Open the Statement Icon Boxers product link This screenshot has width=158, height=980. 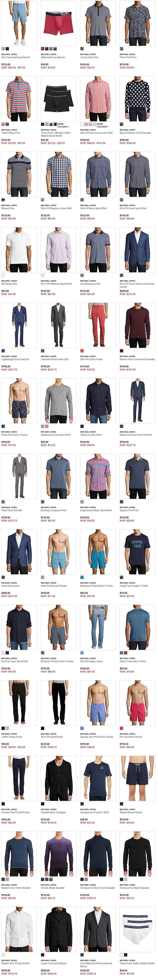pos(53,57)
